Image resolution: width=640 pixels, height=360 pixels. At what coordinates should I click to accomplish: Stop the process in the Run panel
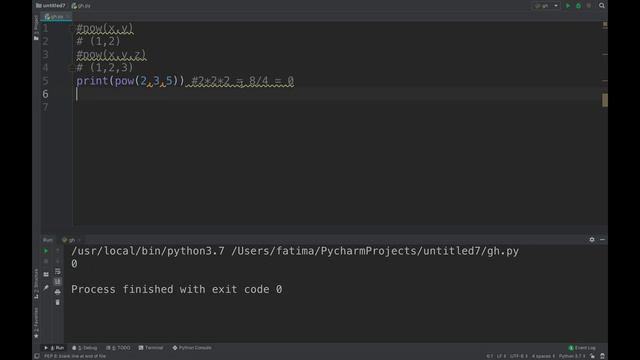46,261
